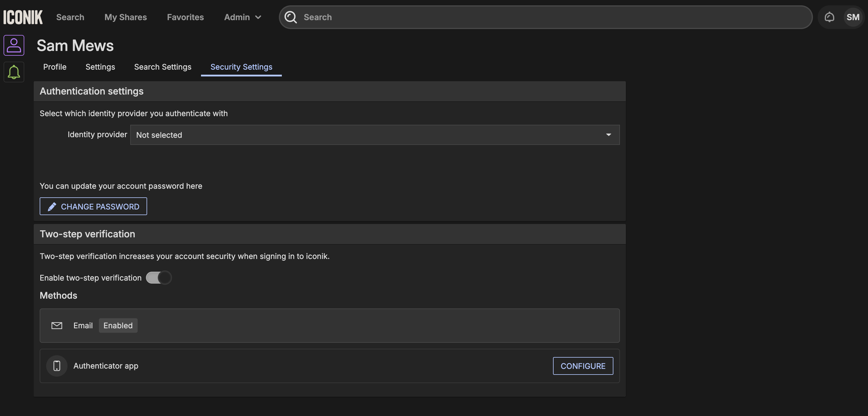This screenshot has height=416, width=868.
Task: Expand the Admin menu chevron
Action: pyautogui.click(x=258, y=17)
